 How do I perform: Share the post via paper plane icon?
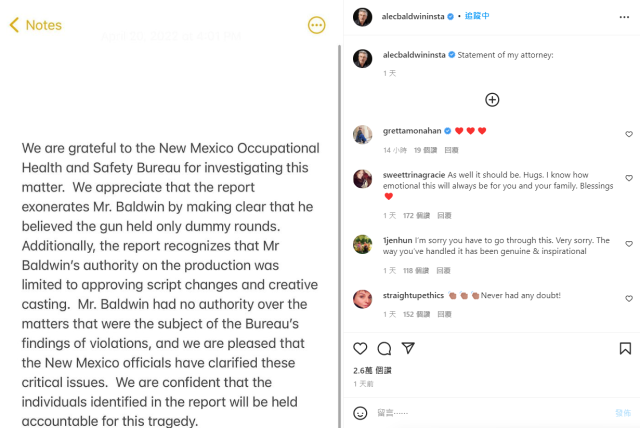(x=407, y=348)
